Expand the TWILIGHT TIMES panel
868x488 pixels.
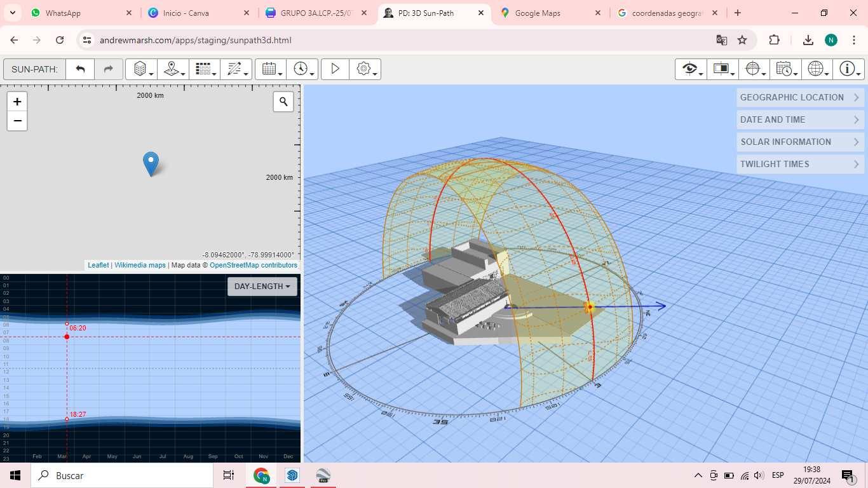(799, 164)
